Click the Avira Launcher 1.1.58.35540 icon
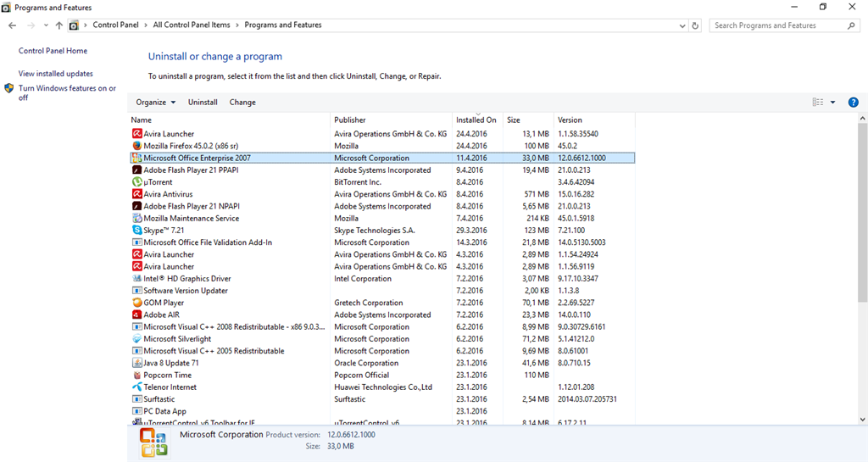Image resolution: width=868 pixels, height=462 pixels. [x=136, y=133]
